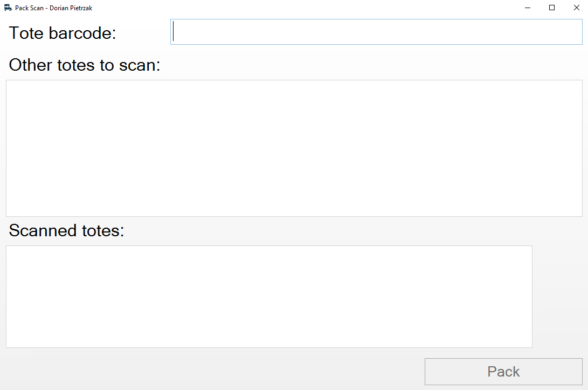Click the Pack button

[x=503, y=372]
